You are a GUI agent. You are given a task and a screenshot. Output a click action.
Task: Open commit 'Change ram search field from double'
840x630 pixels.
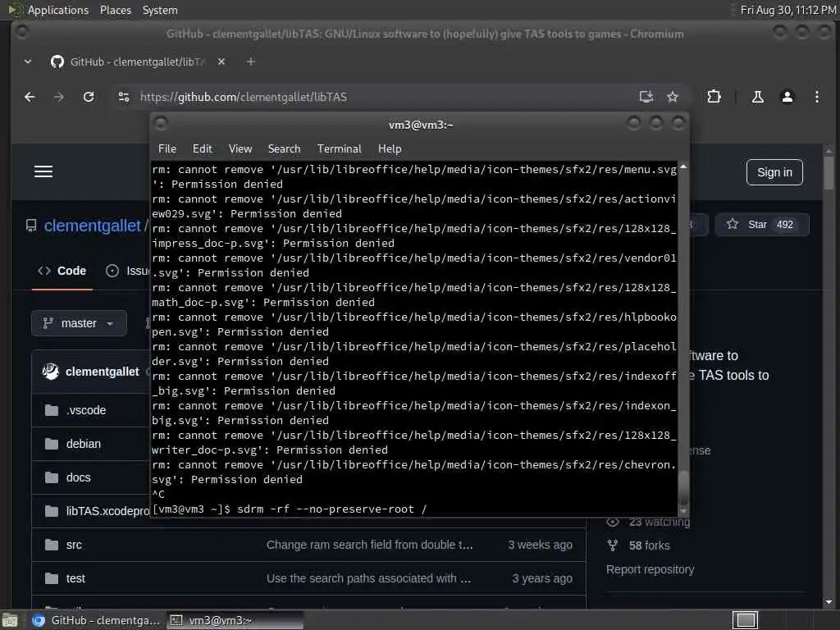point(370,545)
